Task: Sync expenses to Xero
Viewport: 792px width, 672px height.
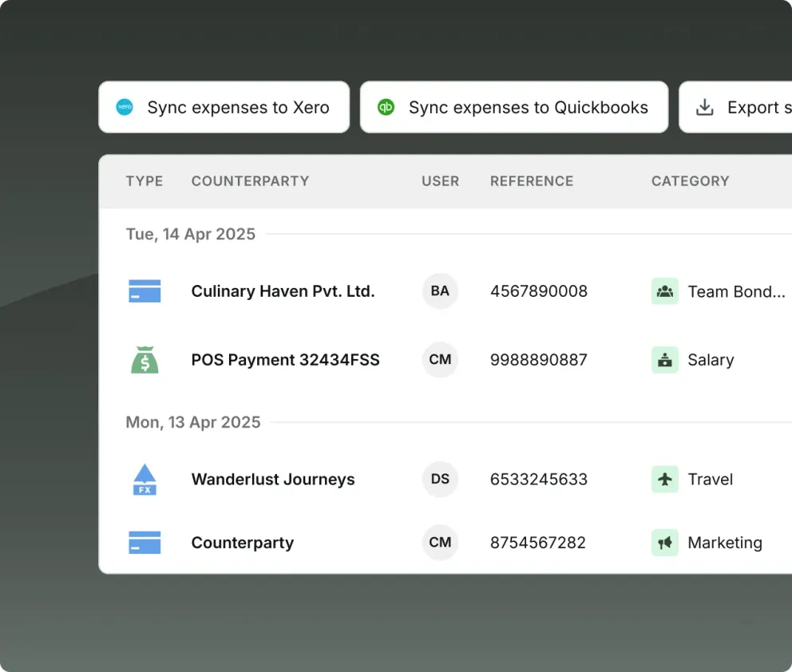Action: 224,107
